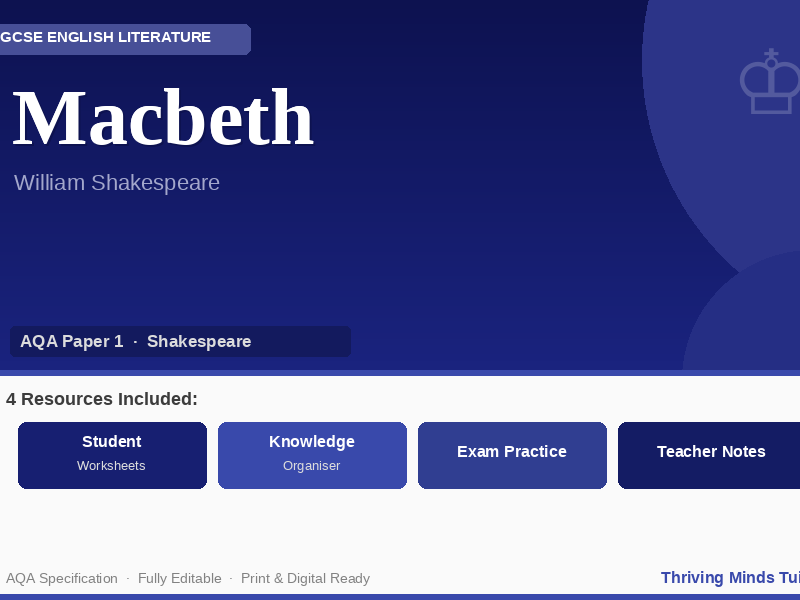
Task: Expand the 4 Resources Included section
Action: 100,398
